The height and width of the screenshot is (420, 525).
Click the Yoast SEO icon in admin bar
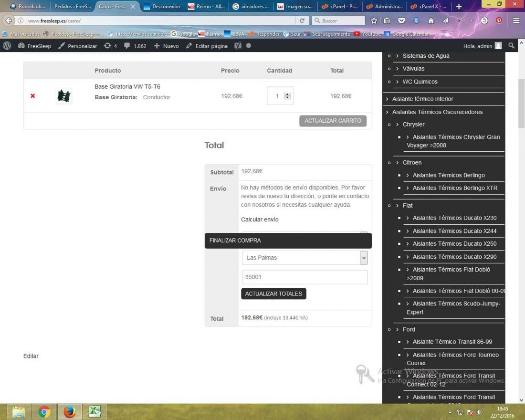pos(238,46)
